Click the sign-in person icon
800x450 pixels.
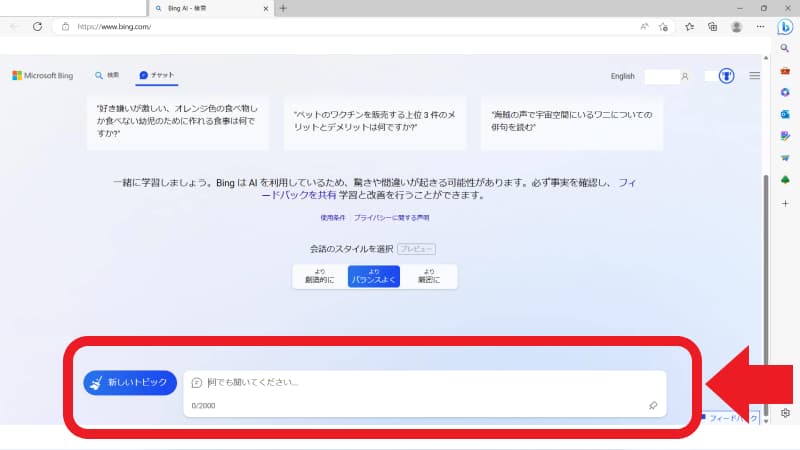pyautogui.click(x=685, y=77)
